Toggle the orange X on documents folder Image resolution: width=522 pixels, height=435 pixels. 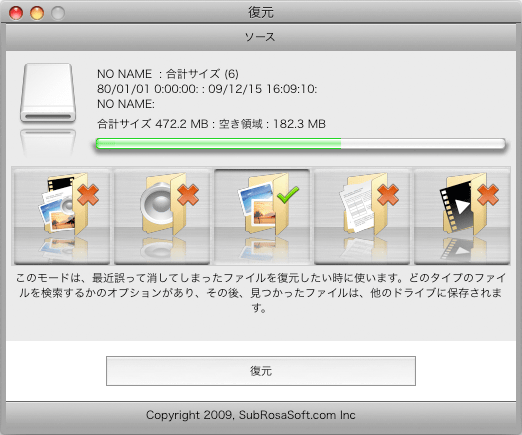tap(388, 195)
